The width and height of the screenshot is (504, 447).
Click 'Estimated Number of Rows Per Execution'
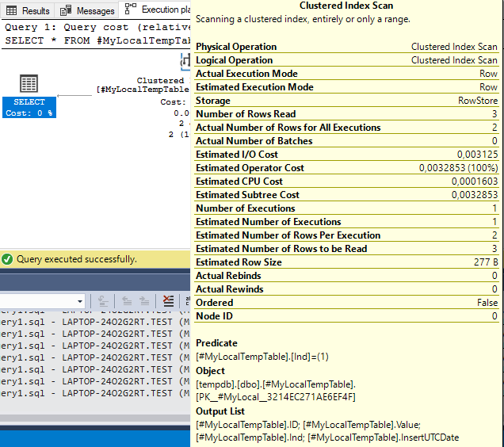pos(346,235)
